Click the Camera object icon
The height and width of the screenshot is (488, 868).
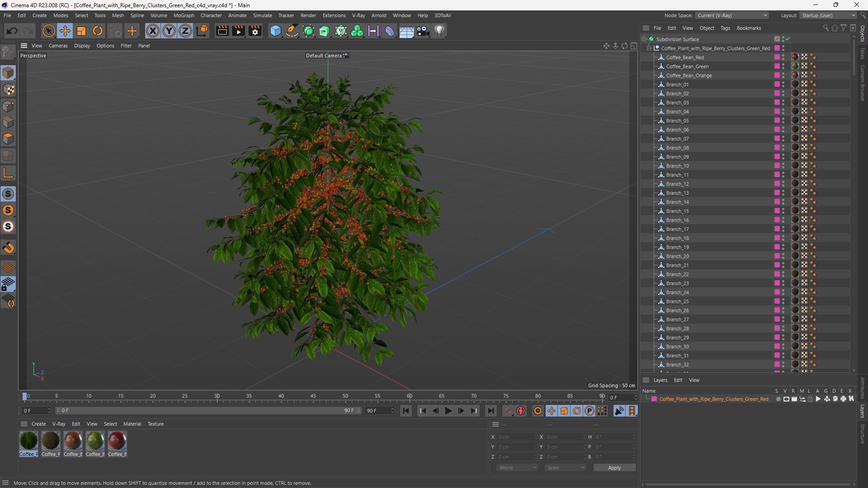(x=423, y=31)
